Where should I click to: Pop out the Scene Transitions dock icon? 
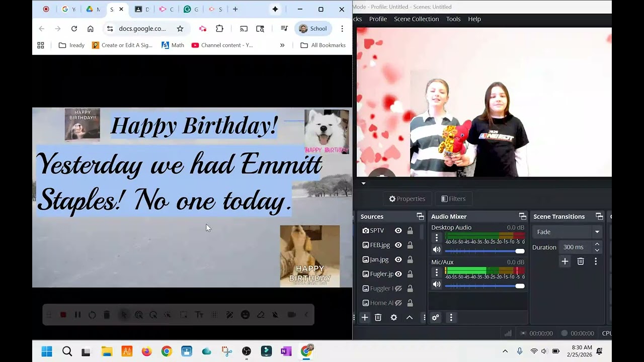pyautogui.click(x=599, y=217)
